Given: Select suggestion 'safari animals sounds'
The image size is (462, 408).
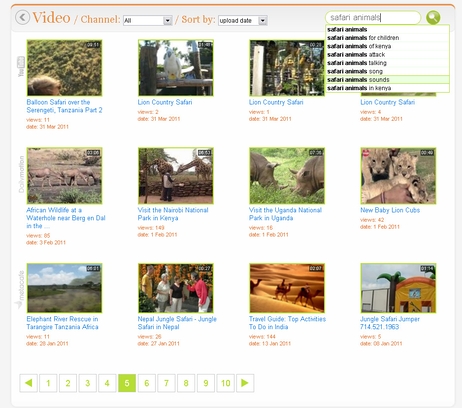Looking at the screenshot, I should [x=387, y=79].
